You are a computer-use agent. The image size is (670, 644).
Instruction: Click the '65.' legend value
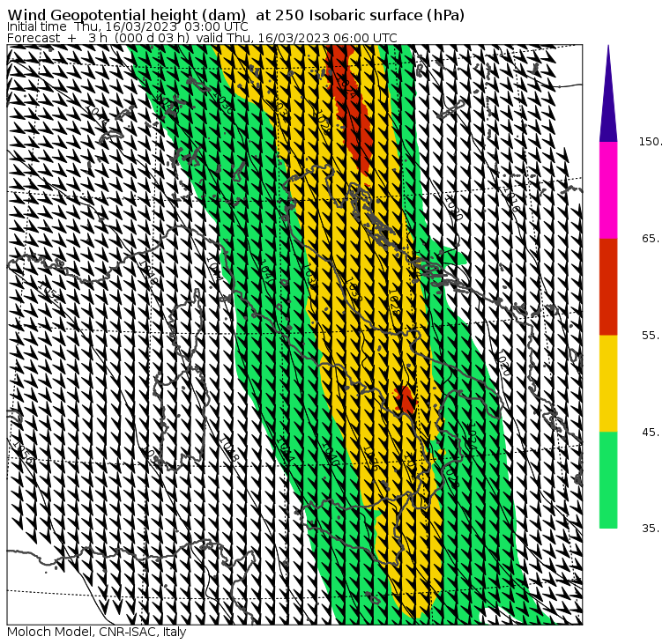point(651,239)
